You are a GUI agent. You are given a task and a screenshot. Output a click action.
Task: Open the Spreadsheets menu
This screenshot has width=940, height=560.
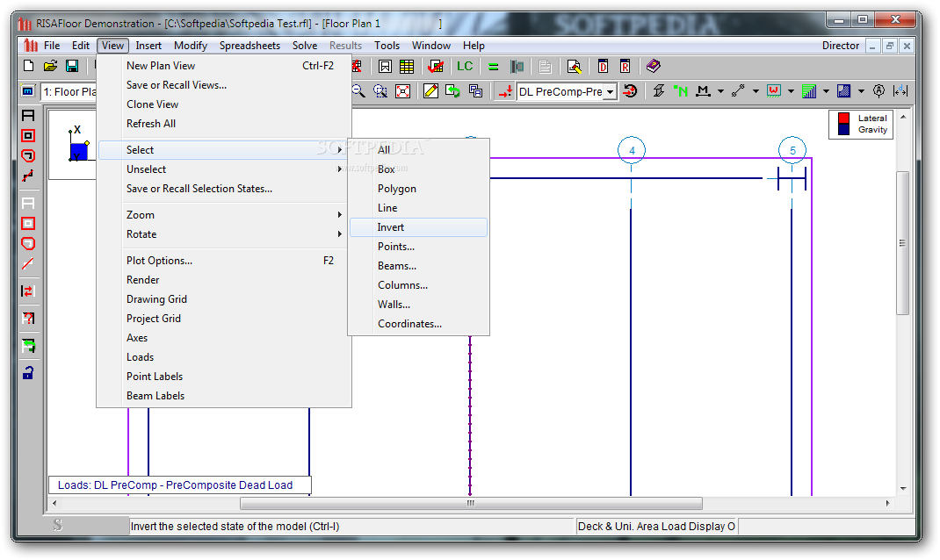click(x=249, y=46)
